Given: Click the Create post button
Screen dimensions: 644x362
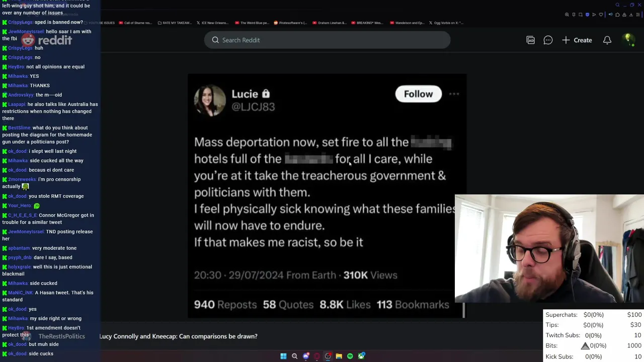Looking at the screenshot, I should click(x=577, y=40).
